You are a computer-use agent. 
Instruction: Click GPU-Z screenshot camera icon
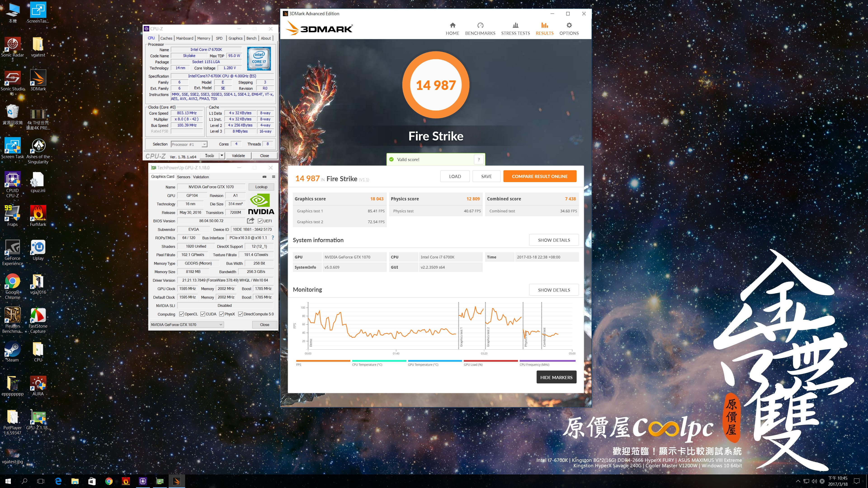pos(264,177)
